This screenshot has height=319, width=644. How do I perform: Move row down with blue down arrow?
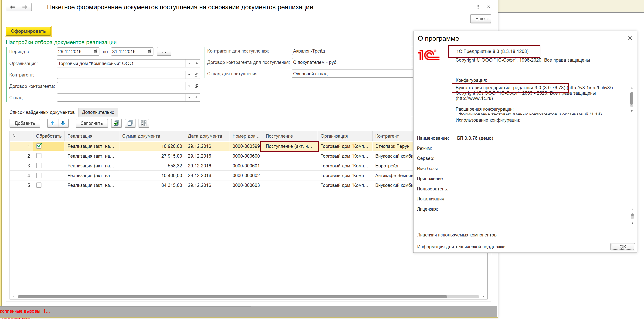pyautogui.click(x=63, y=123)
